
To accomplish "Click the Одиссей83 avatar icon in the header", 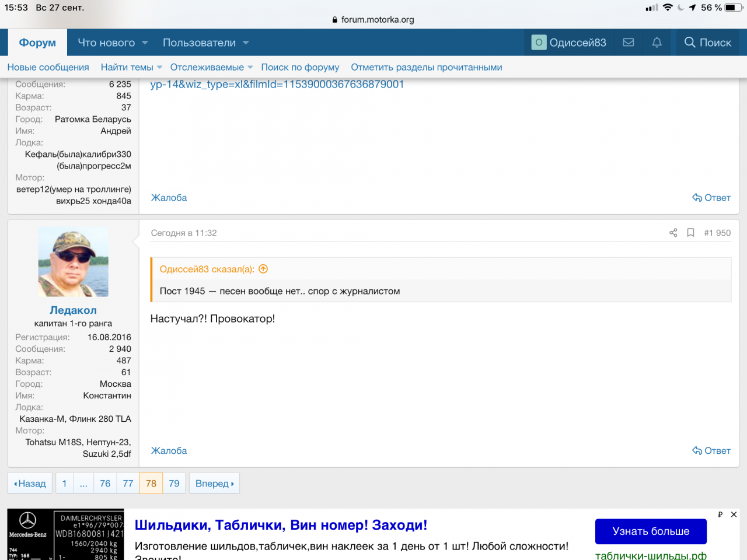I will click(539, 43).
